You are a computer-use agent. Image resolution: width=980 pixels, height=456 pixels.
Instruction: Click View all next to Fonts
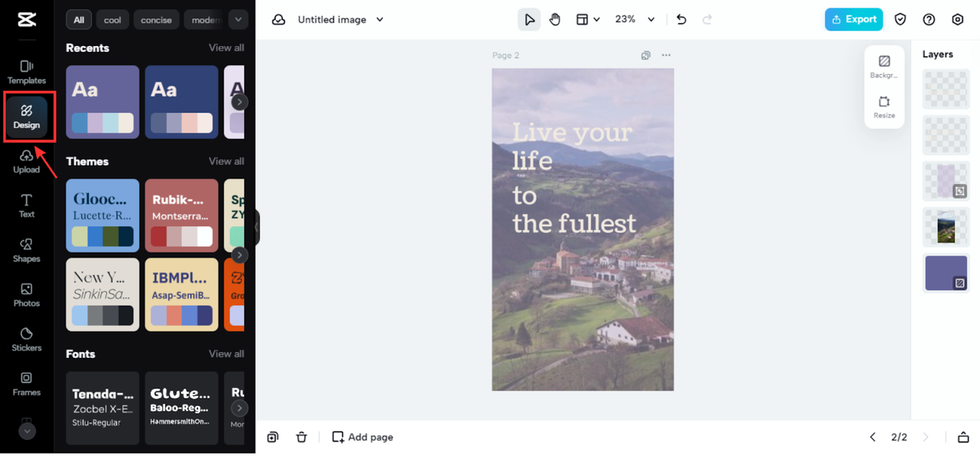click(x=227, y=353)
